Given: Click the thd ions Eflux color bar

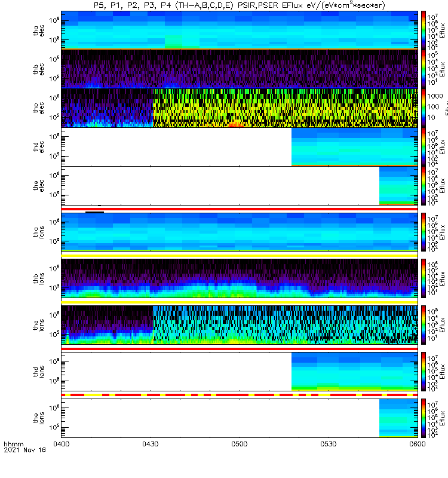Looking at the screenshot, I should (x=424, y=372).
